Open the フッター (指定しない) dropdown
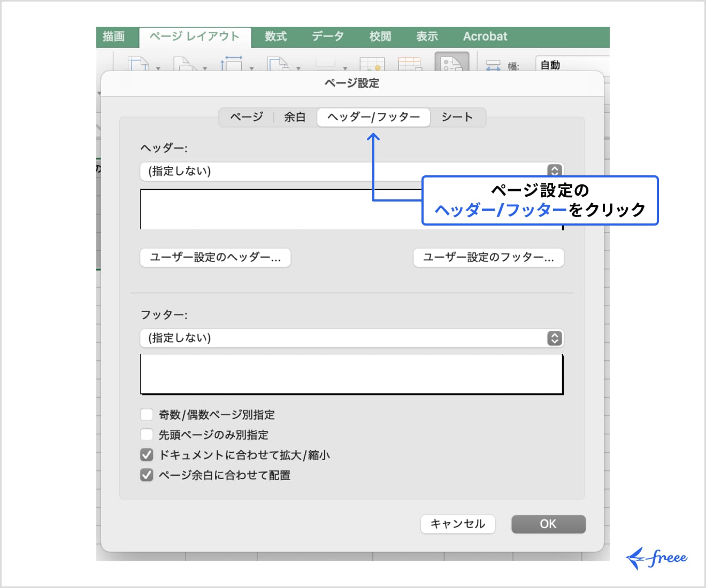706x588 pixels. tap(554, 338)
